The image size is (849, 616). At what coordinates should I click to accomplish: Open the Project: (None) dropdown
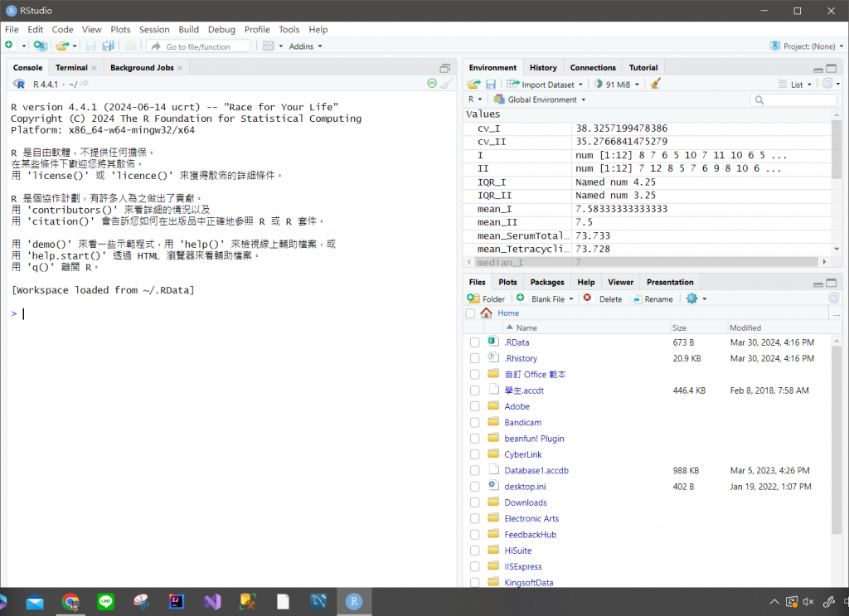click(x=806, y=46)
